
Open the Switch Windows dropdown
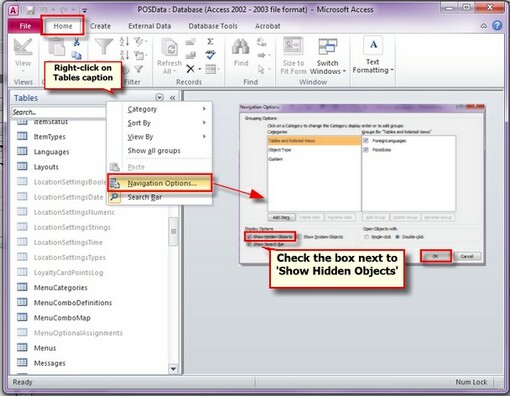[x=344, y=71]
